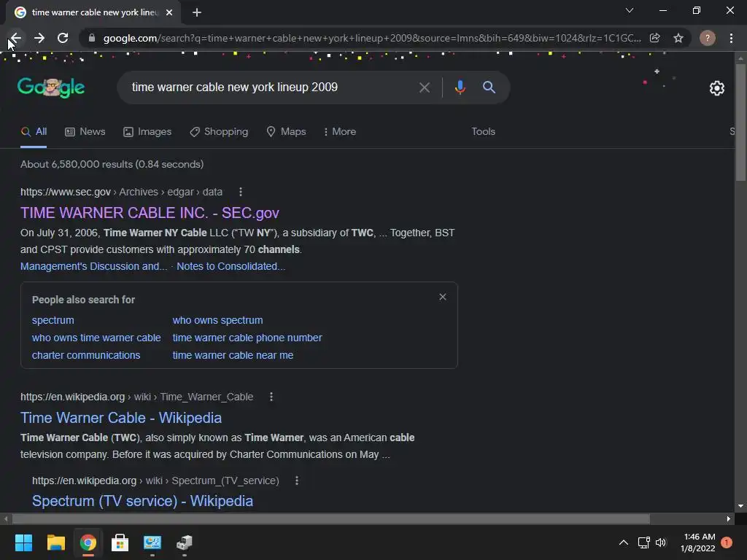The image size is (747, 560).
Task: Search 'who owns spectrum' suggestion
Action: pos(217,321)
